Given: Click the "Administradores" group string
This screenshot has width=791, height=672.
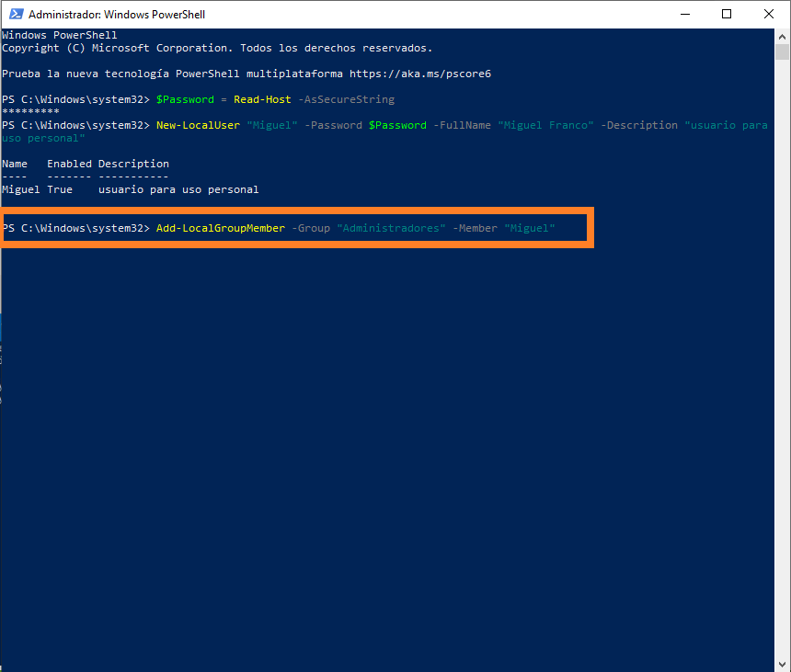Looking at the screenshot, I should [x=391, y=228].
